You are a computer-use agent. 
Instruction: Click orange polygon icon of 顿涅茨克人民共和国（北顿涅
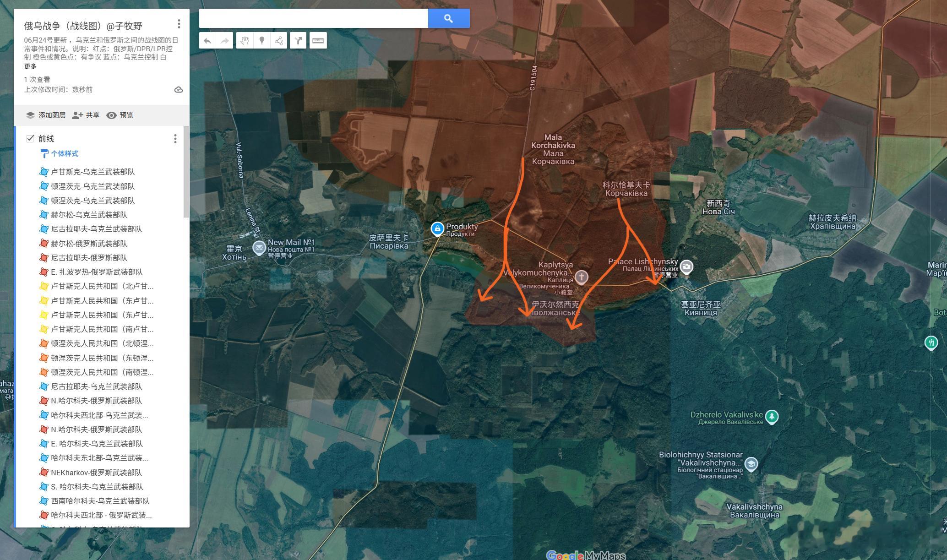point(44,343)
